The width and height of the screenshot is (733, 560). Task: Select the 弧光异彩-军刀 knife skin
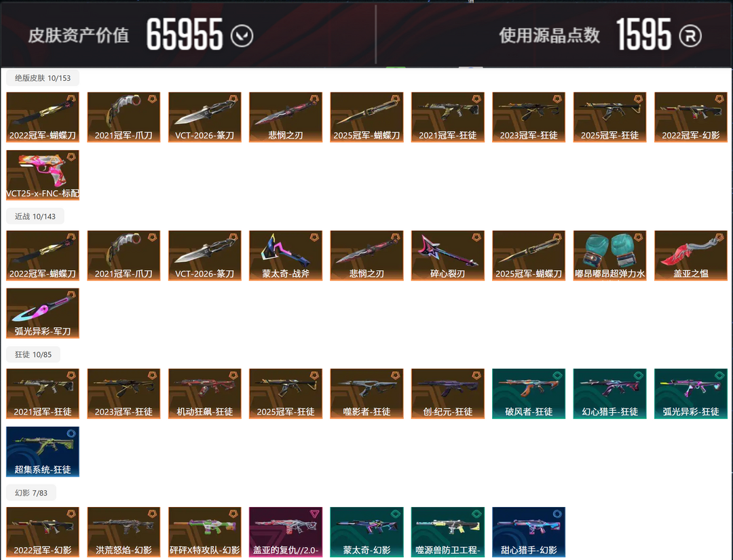coord(43,313)
